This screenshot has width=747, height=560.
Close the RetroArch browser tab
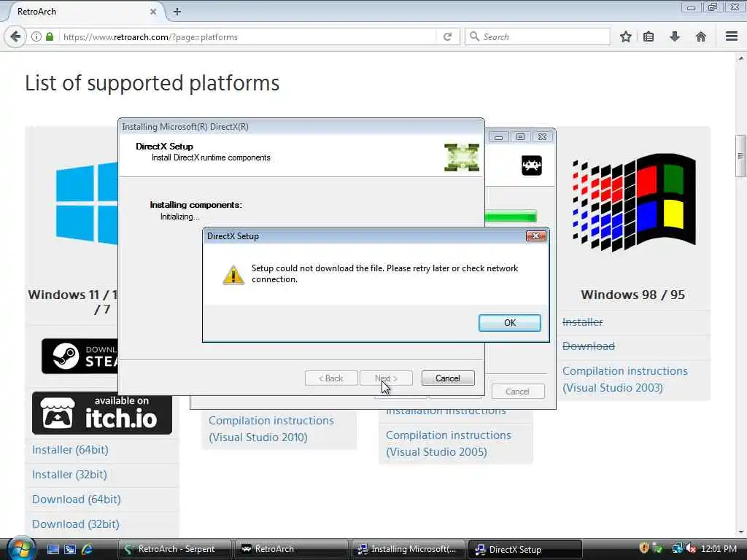click(153, 12)
